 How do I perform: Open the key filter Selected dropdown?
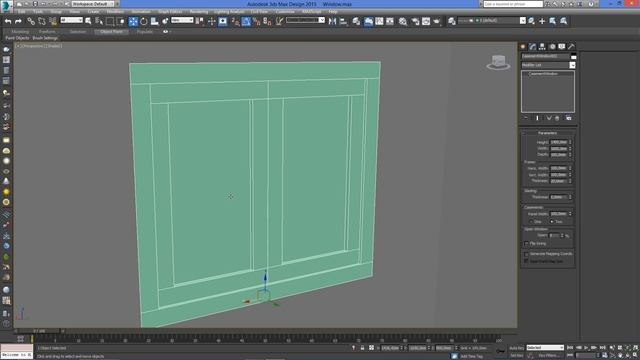coord(545,348)
